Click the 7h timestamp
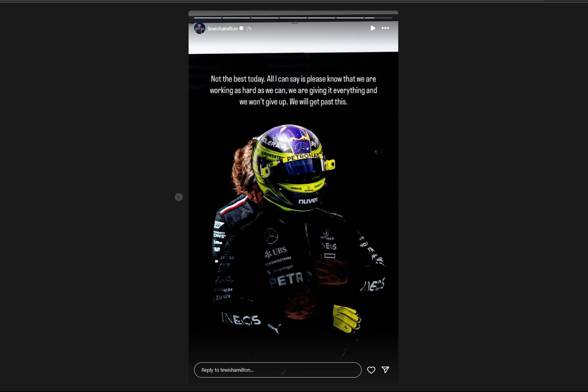The width and height of the screenshot is (588, 392). 249,28
